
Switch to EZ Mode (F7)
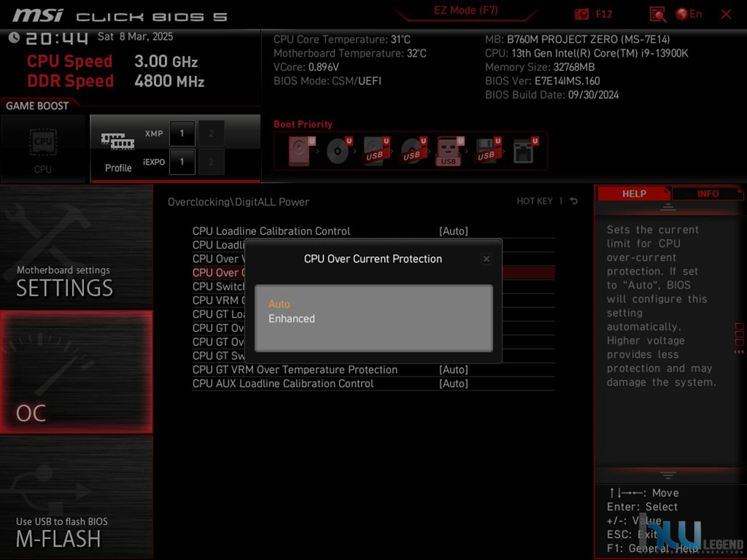(465, 10)
